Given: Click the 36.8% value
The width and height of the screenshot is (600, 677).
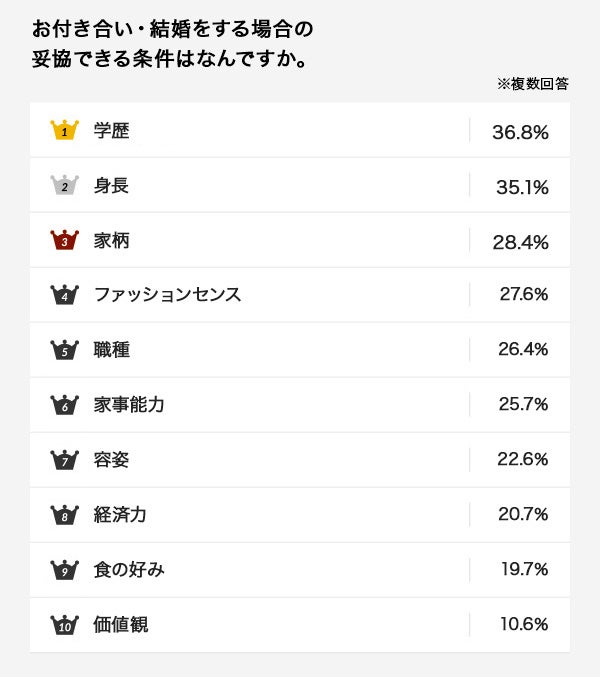Looking at the screenshot, I should pyautogui.click(x=520, y=131).
